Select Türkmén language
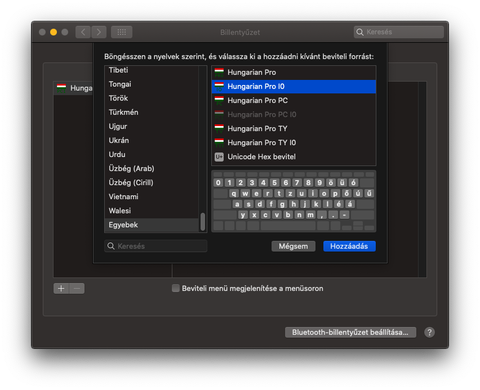480x390 pixels. point(152,112)
